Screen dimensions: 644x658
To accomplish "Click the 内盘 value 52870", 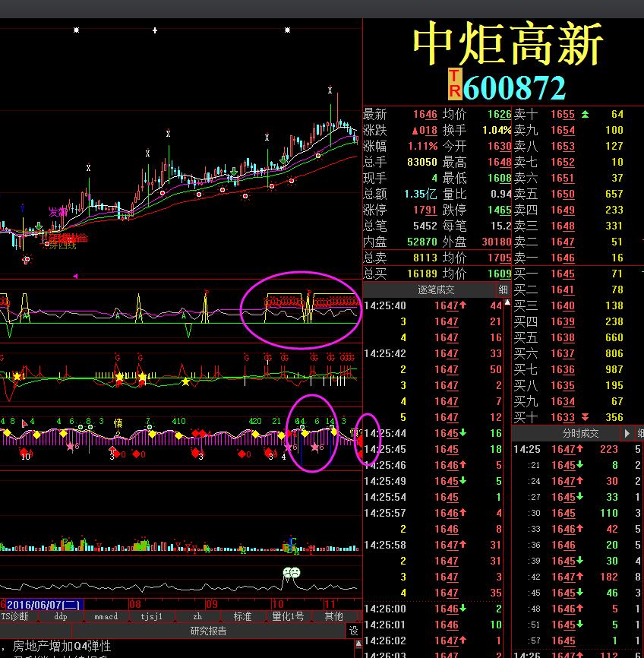I will tap(422, 242).
